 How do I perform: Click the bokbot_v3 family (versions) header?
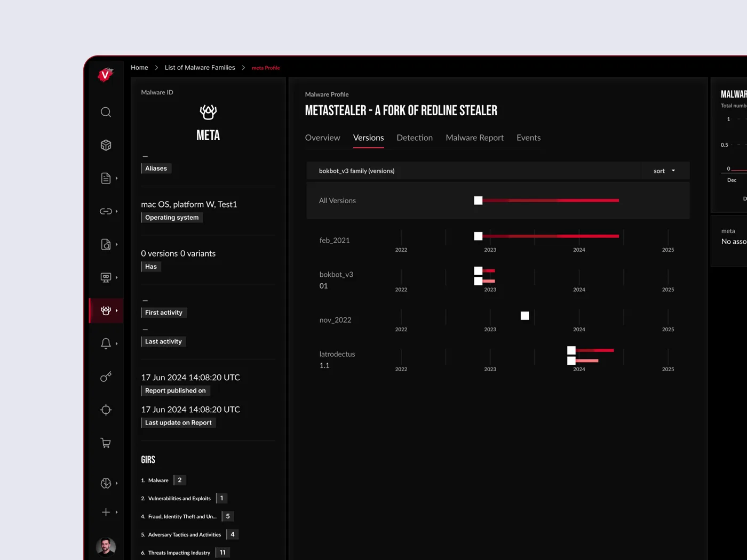point(356,171)
